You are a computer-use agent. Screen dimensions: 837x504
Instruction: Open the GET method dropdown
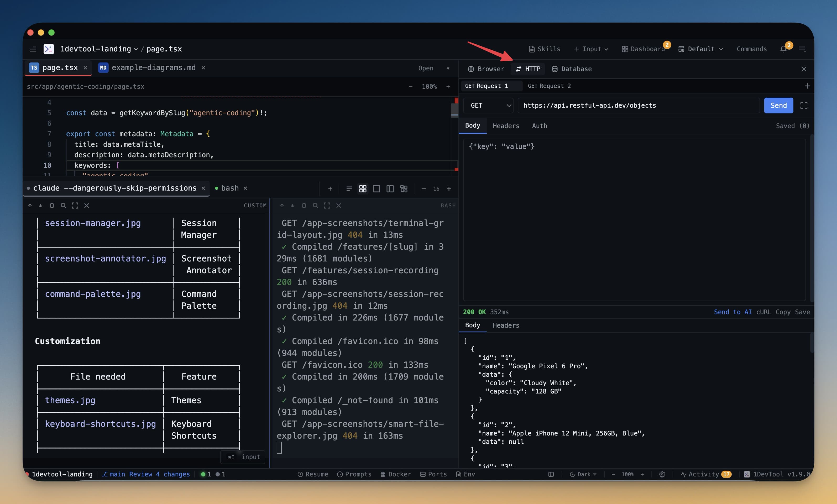coord(488,105)
